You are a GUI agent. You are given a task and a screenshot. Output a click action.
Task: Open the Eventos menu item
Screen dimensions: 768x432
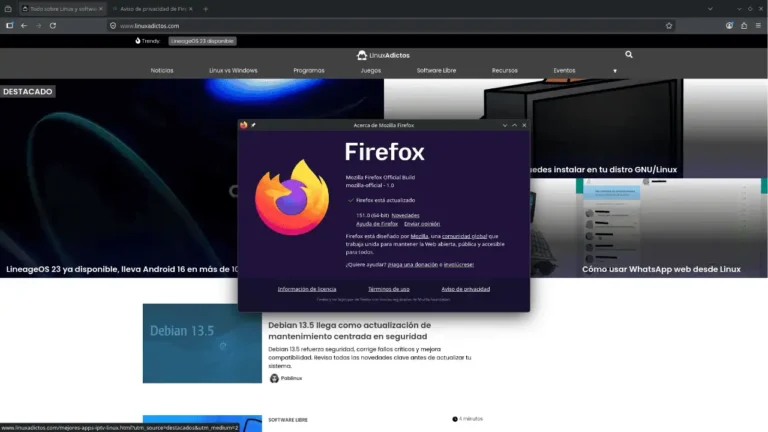tap(564, 71)
